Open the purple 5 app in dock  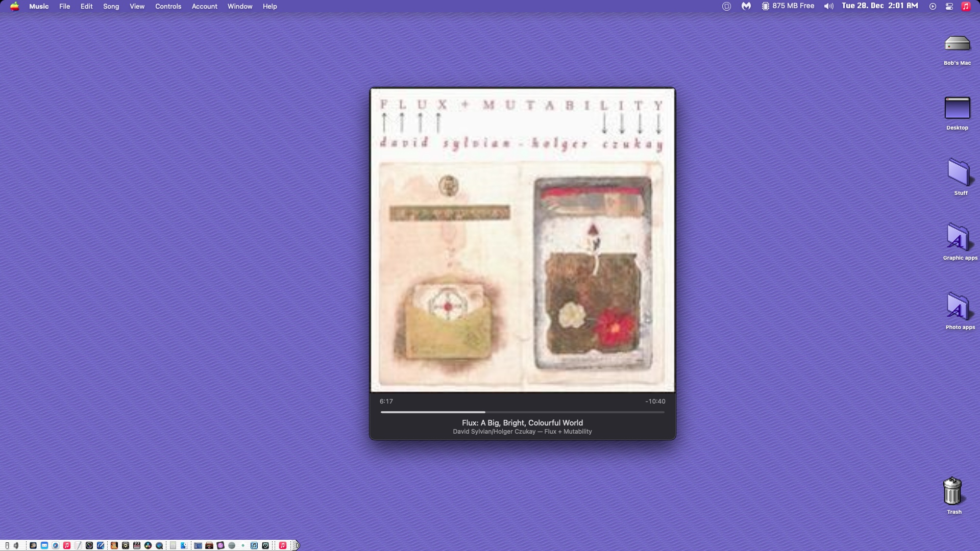[220, 545]
